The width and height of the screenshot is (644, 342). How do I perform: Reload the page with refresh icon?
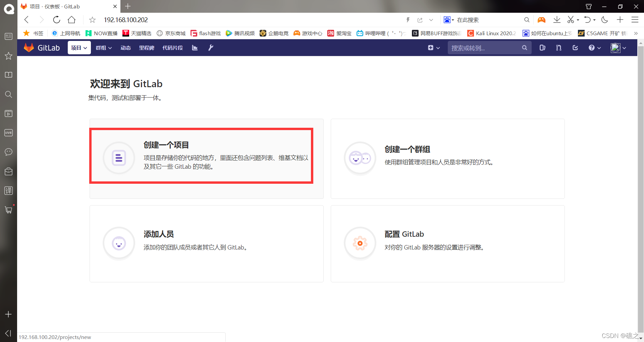56,20
